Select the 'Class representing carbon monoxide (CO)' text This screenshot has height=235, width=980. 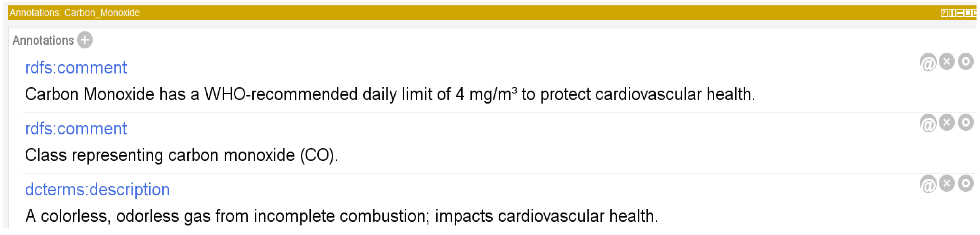[x=181, y=155]
